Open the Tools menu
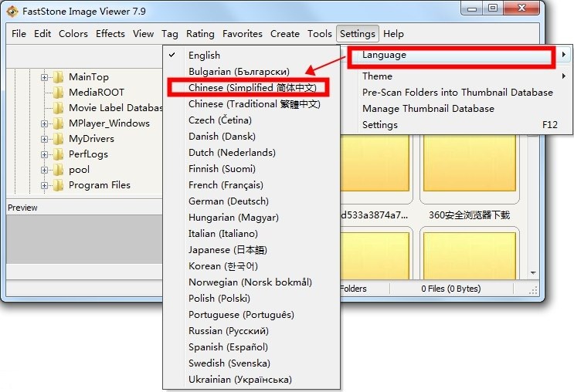Viewport: 574px width, 392px height. tap(320, 34)
